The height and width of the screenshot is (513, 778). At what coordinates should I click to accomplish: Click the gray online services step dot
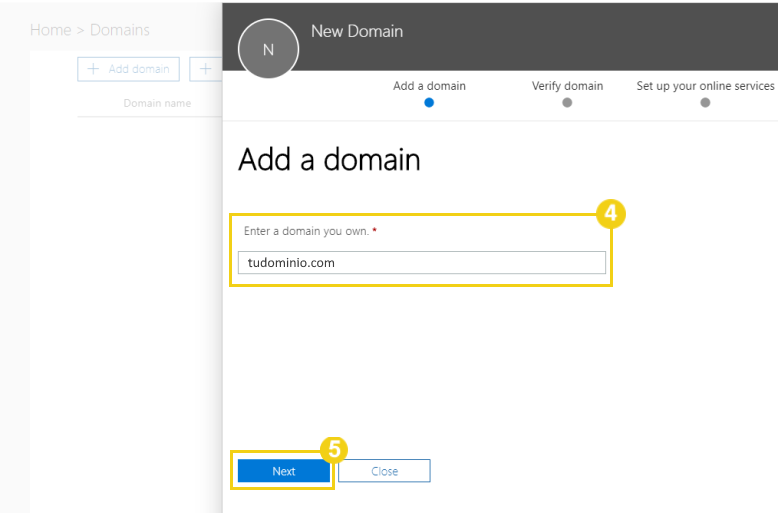(705, 102)
